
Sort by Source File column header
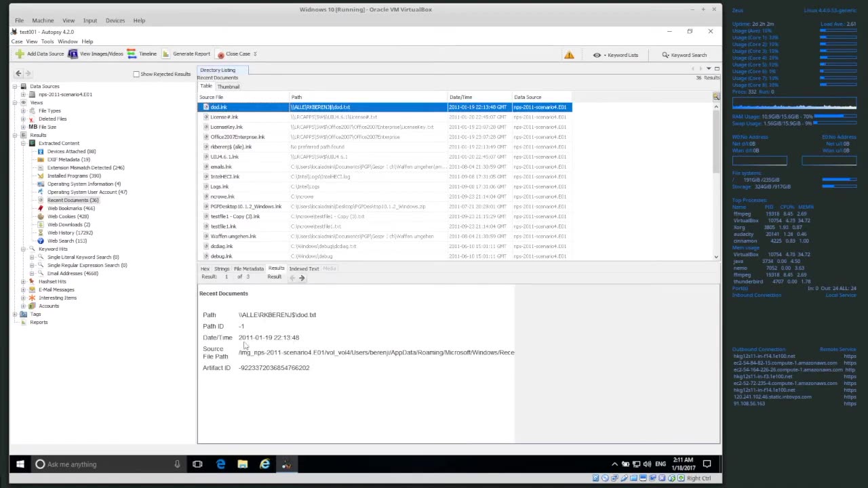pos(243,97)
